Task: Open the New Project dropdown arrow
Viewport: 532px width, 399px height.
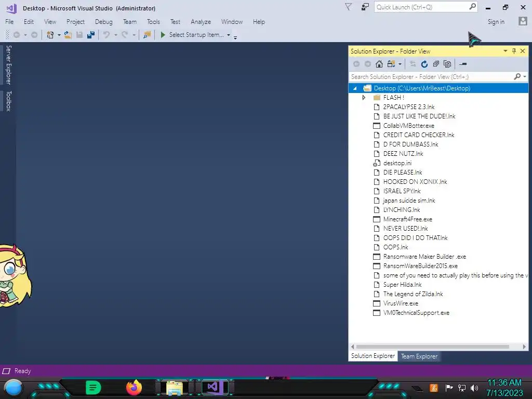Action: pyautogui.click(x=59, y=35)
